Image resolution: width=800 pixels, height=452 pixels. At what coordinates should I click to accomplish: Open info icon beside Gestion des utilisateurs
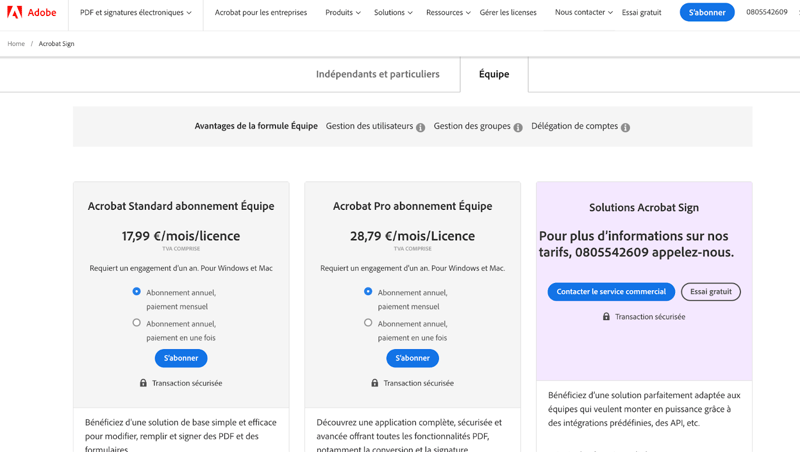click(x=420, y=128)
